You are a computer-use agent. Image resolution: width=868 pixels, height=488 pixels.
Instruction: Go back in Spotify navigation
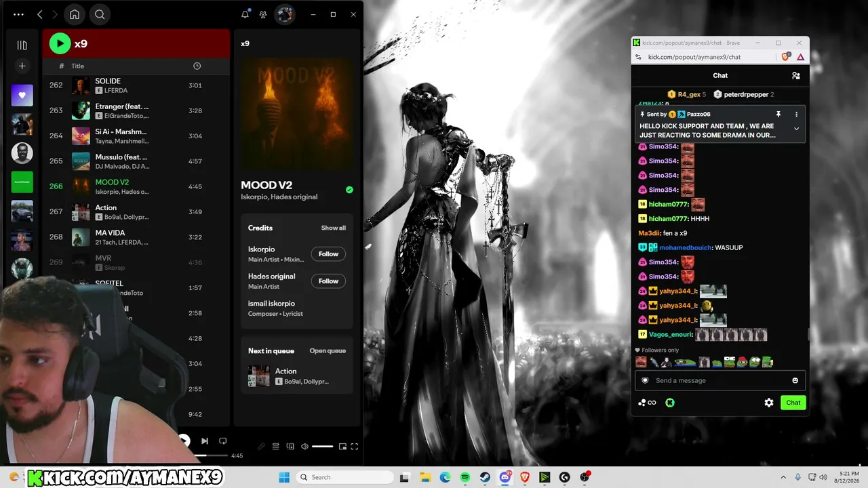(x=40, y=14)
